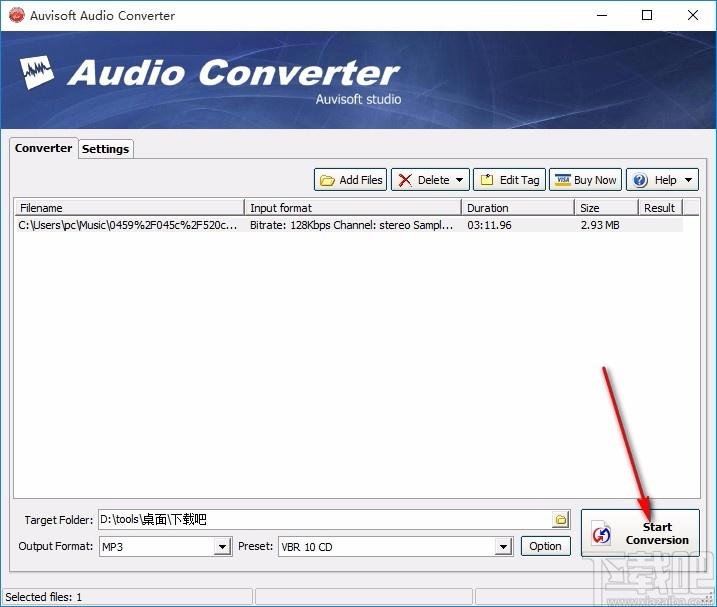Image resolution: width=717 pixels, height=607 pixels.
Task: Click the Option button
Action: coord(546,546)
